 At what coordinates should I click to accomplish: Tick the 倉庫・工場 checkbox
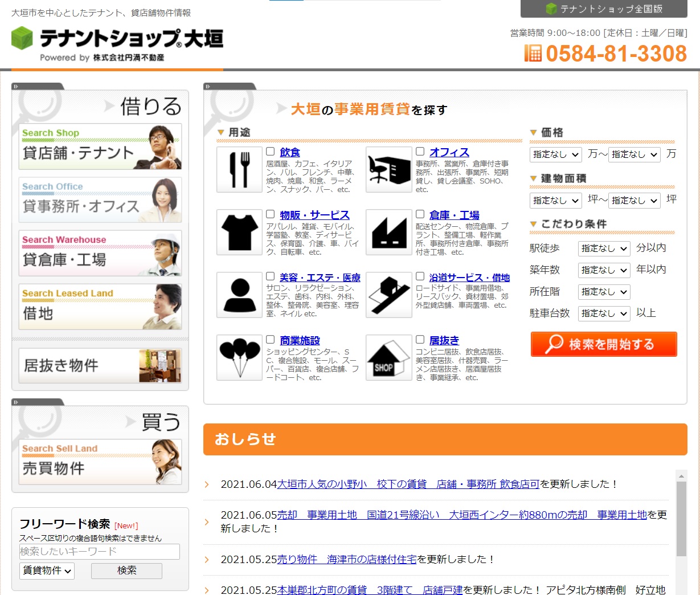pos(420,214)
